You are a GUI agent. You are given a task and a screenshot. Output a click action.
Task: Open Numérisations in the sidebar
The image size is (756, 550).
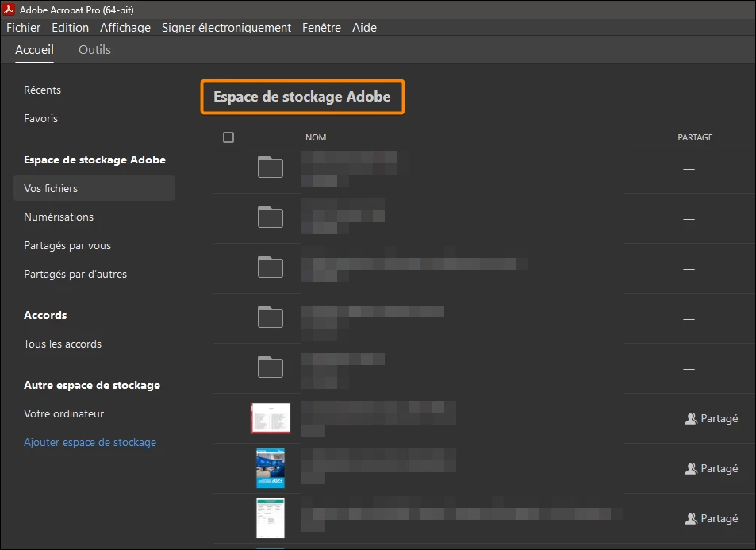[x=59, y=217]
